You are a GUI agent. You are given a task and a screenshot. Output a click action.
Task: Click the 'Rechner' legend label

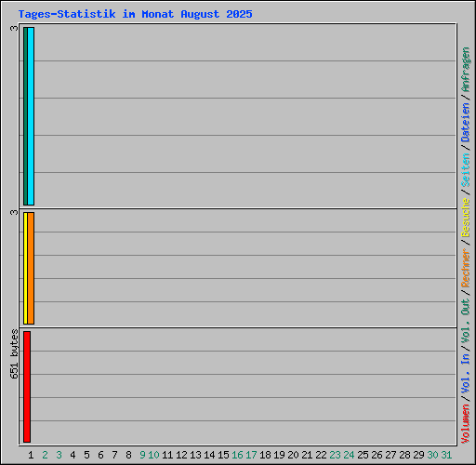tap(465, 268)
